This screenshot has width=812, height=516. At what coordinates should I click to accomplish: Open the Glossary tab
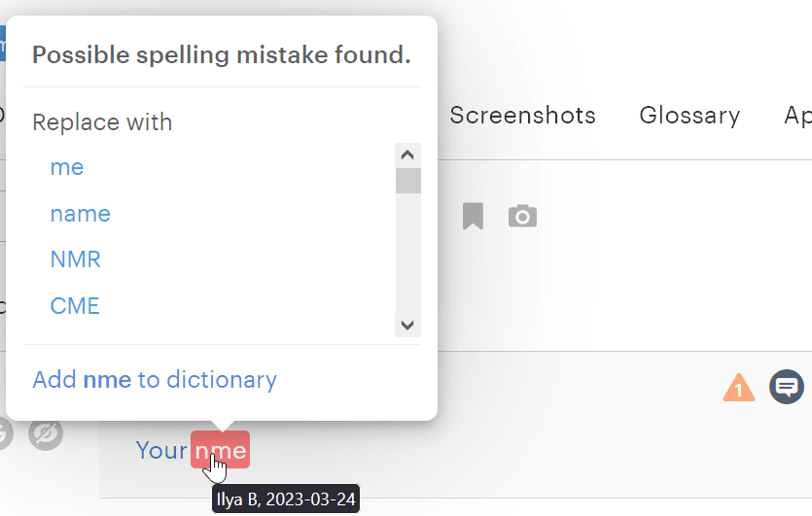(x=689, y=116)
